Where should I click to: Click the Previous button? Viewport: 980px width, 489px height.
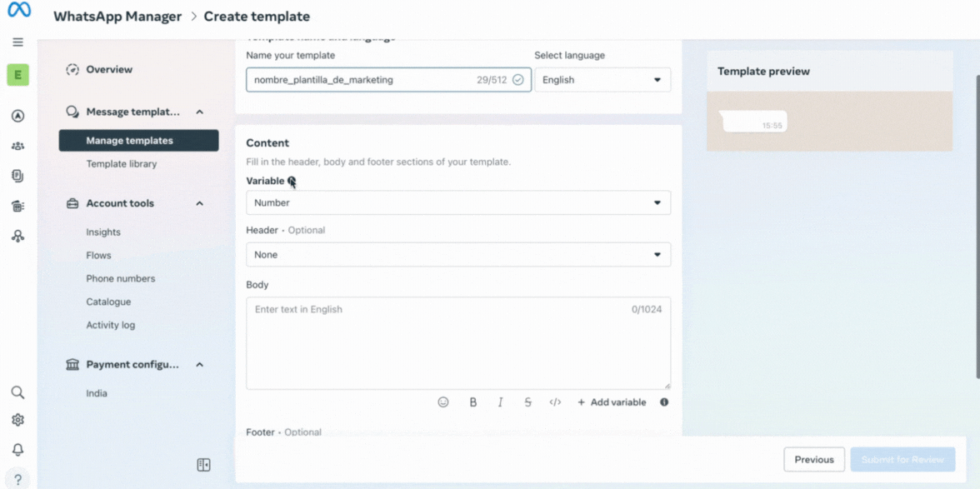pyautogui.click(x=814, y=460)
